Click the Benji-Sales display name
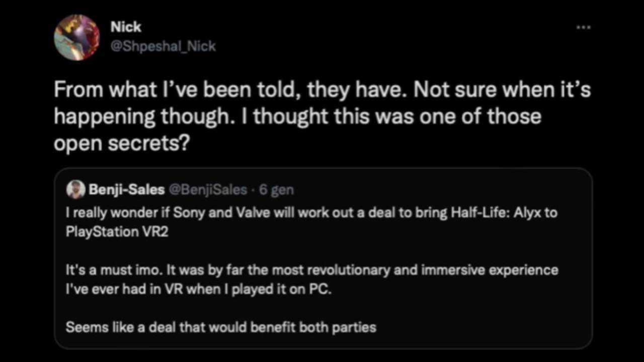Screen dimensions: 644x362 [x=126, y=190]
